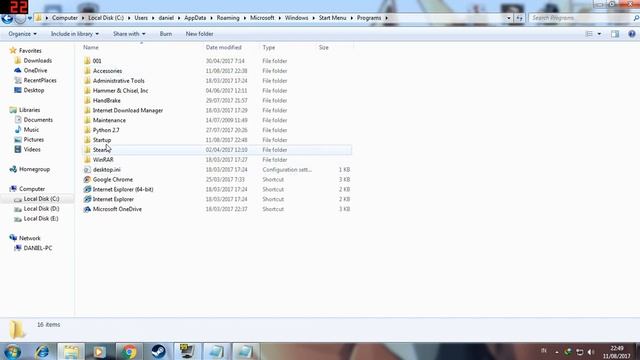Open the Organize dropdown menu

pyautogui.click(x=22, y=34)
